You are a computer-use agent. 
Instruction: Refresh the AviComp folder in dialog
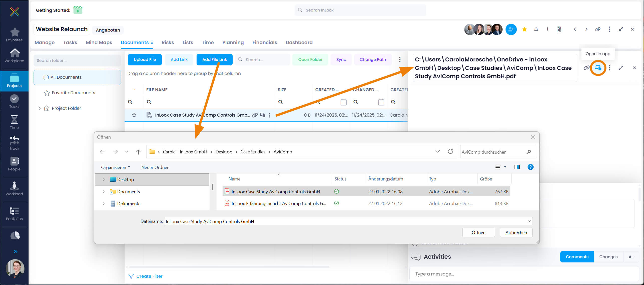click(x=450, y=152)
